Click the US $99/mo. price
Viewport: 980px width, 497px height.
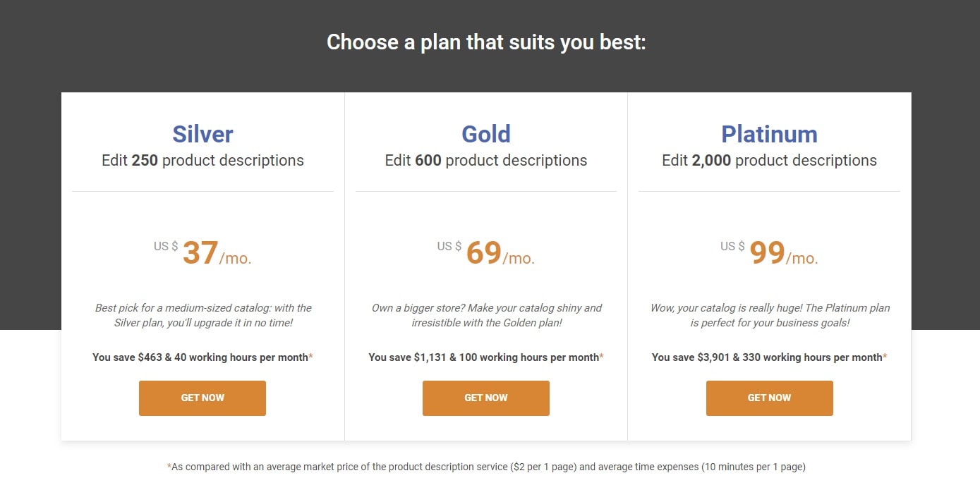tap(769, 253)
